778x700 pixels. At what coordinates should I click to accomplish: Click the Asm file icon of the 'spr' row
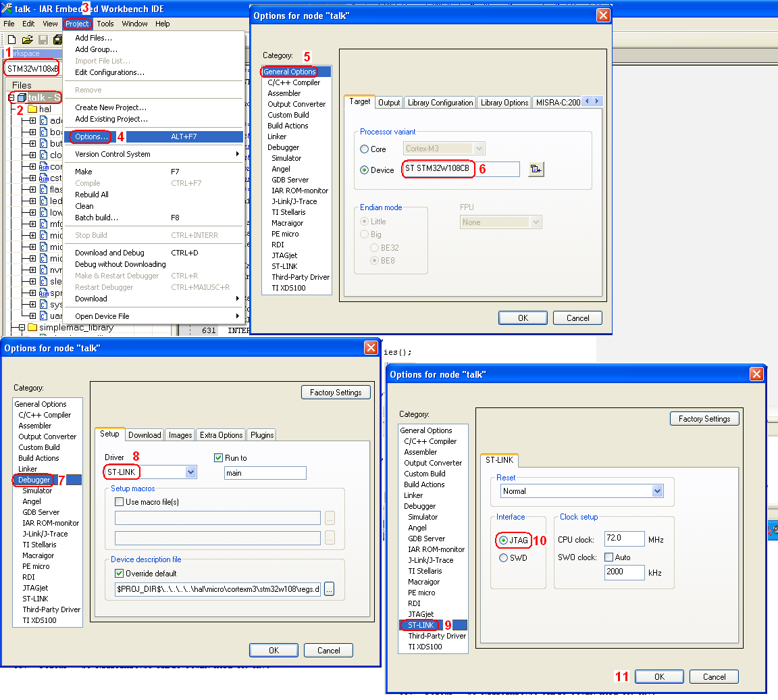point(44,293)
